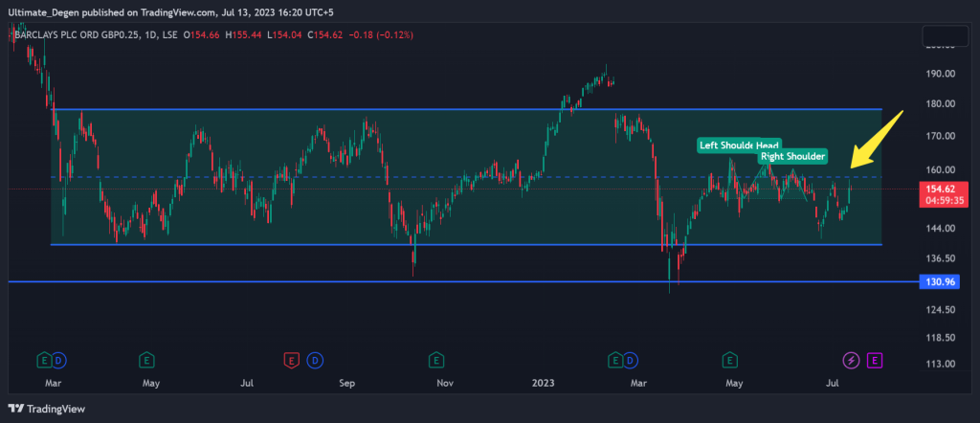
Task: Click the −0.18 (−0.12%) change value
Action: pyautogui.click(x=382, y=35)
